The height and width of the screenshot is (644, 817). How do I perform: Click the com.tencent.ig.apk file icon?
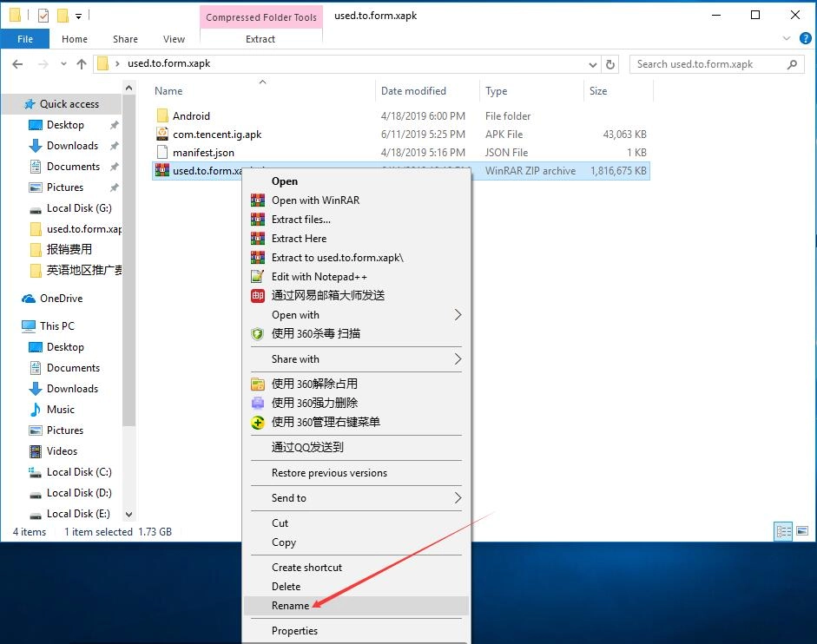pos(161,135)
